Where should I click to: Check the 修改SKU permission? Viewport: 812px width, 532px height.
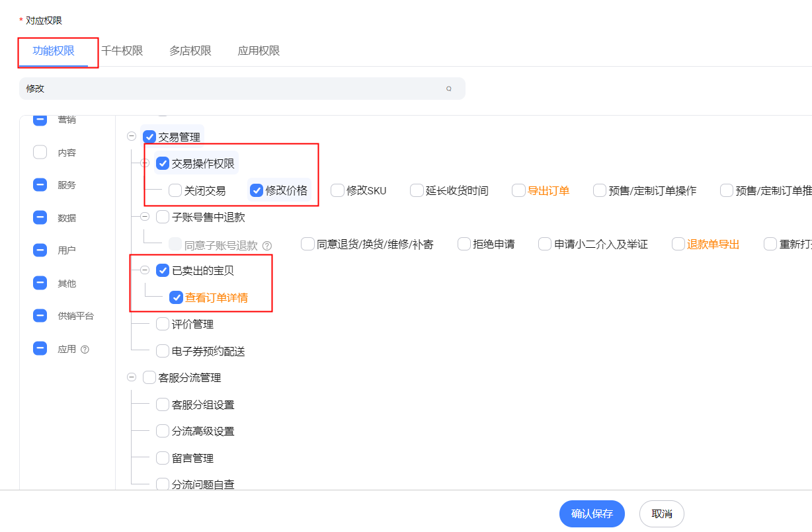tap(338, 190)
